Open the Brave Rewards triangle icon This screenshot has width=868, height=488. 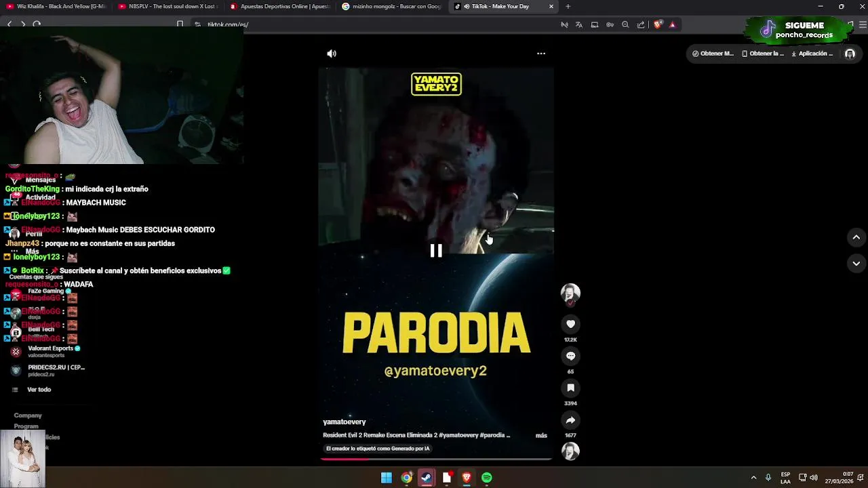click(673, 24)
